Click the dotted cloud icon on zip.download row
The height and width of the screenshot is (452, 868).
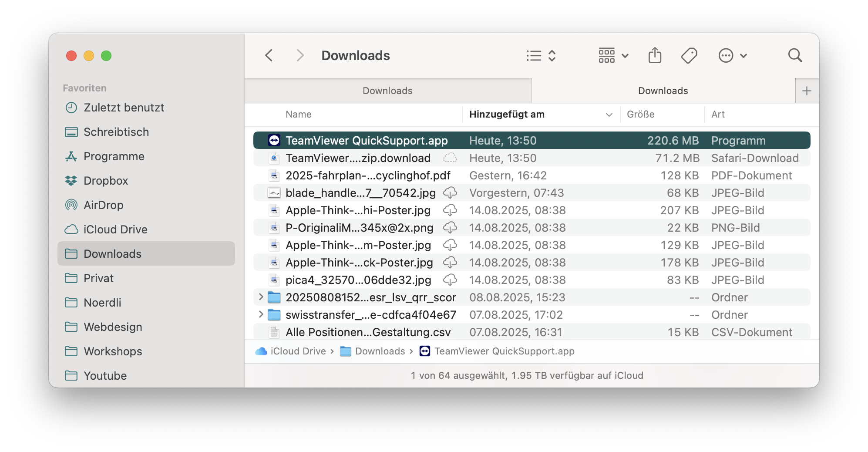click(450, 158)
